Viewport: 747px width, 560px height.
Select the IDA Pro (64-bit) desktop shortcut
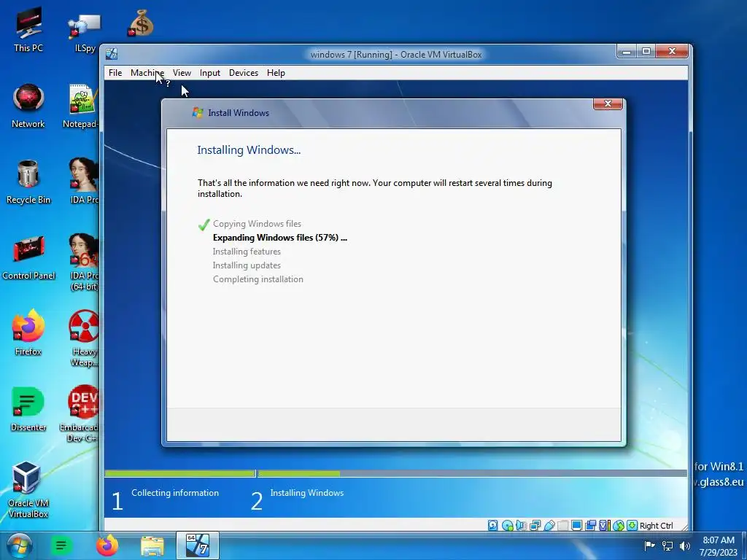tap(84, 262)
